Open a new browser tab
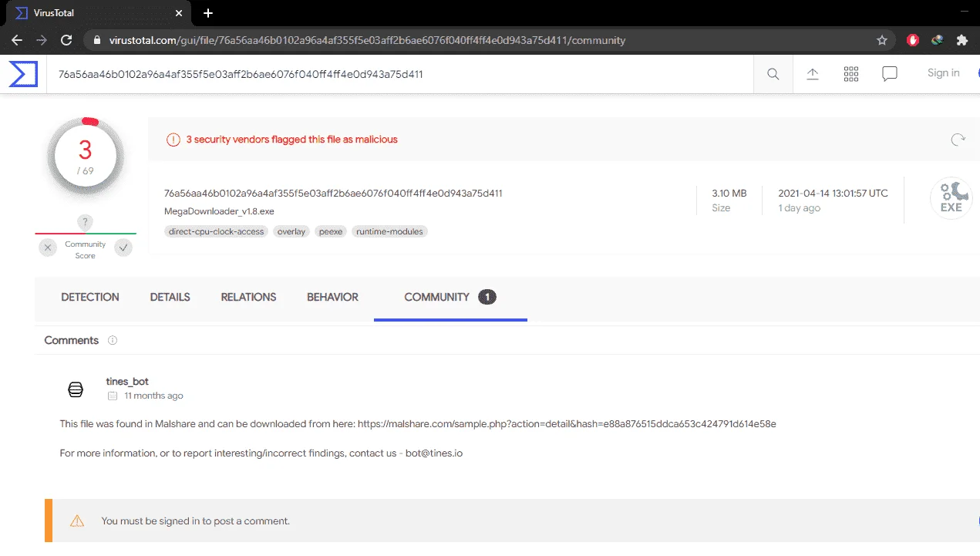Viewport: 980px width, 556px height. tap(208, 13)
